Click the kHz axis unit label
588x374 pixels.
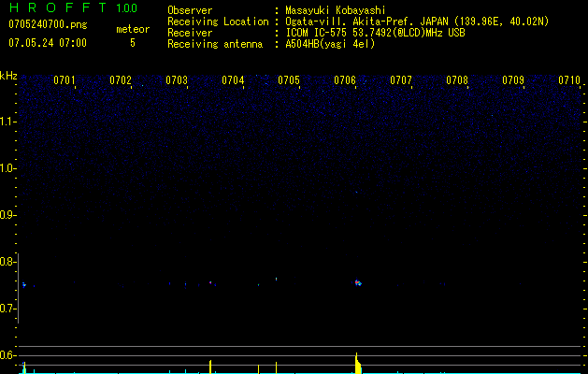click(8, 76)
